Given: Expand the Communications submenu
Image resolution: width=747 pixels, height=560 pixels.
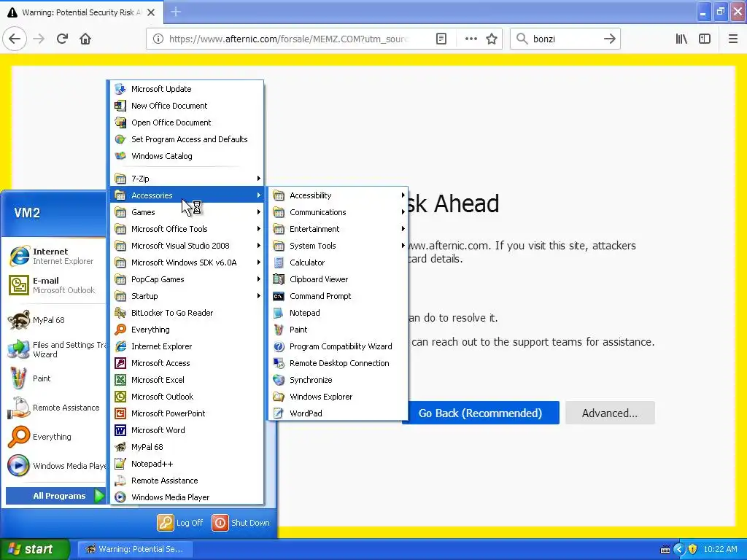Looking at the screenshot, I should click(x=338, y=212).
